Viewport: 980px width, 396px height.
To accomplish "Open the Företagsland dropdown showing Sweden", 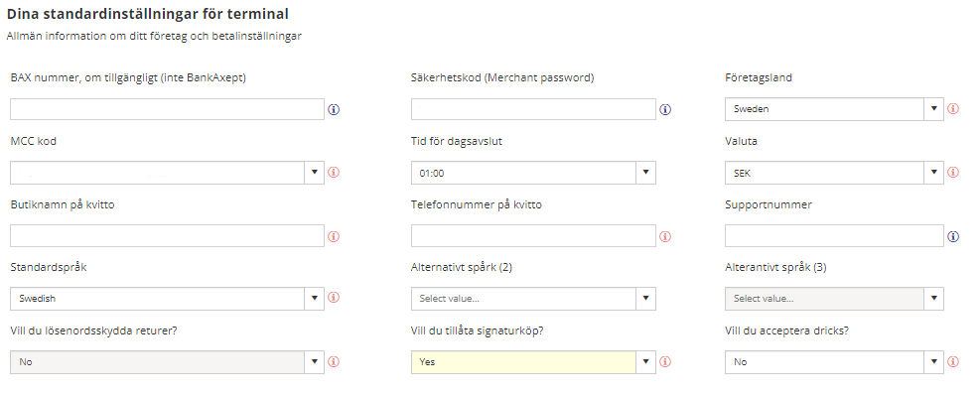I will pos(834,109).
